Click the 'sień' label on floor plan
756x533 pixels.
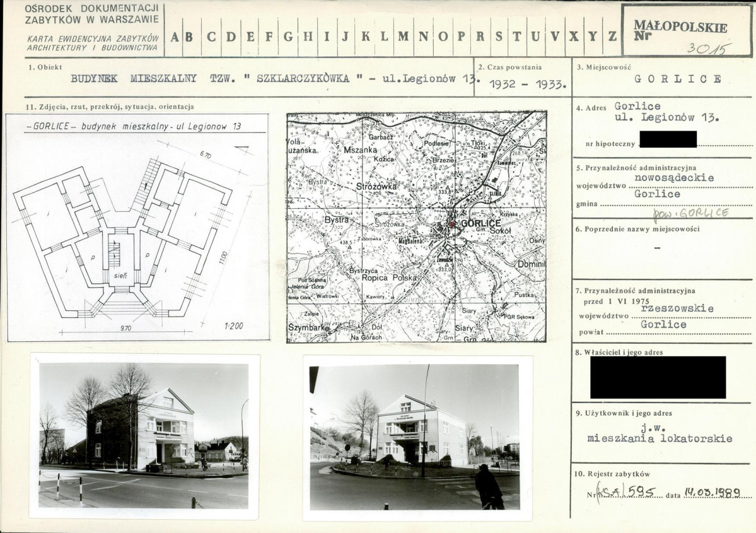(x=121, y=276)
